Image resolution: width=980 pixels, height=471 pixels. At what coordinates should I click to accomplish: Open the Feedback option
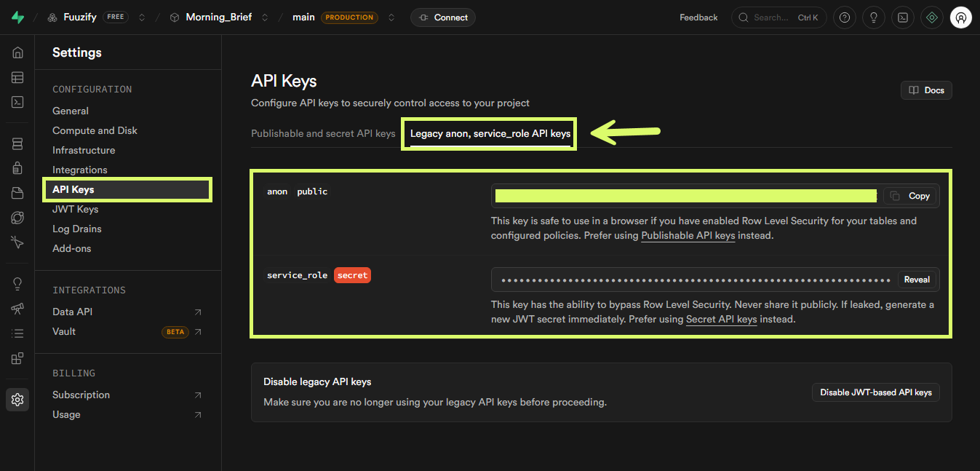[x=698, y=17]
